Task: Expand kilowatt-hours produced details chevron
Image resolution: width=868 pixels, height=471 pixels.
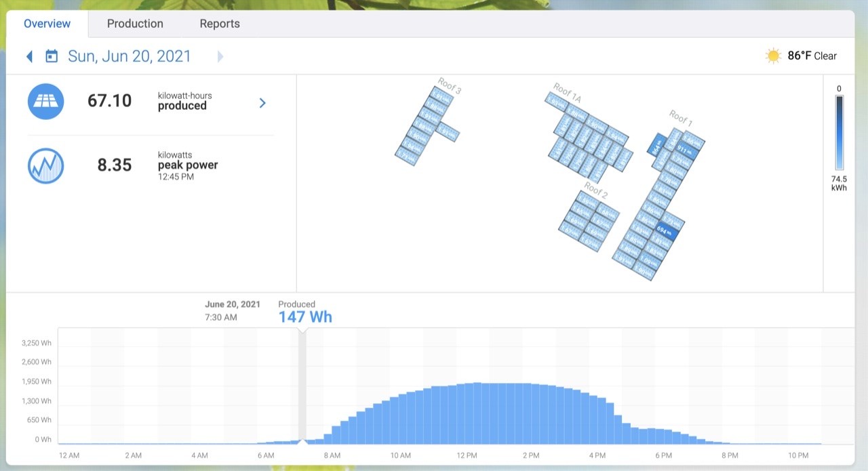Action: click(262, 103)
